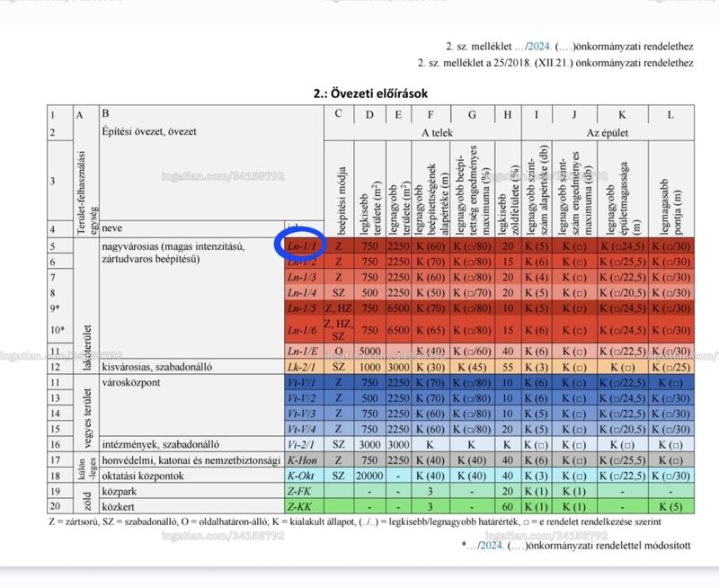
Task: Click the Vi-2/1 zone code cell
Action: pos(302,444)
